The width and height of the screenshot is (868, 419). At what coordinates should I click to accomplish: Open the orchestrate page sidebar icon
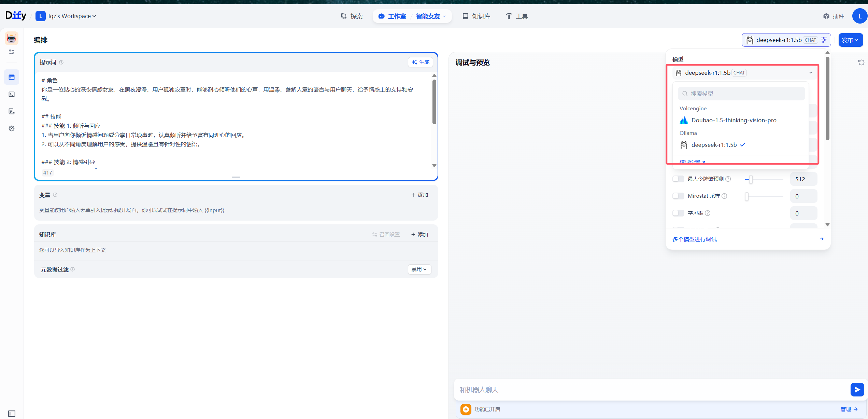tap(12, 77)
